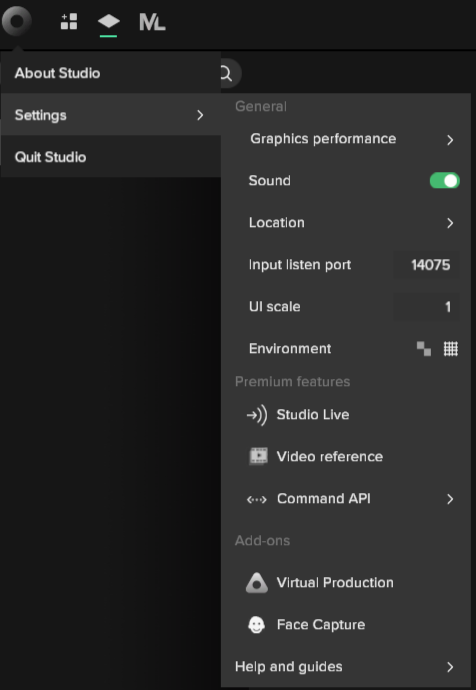
Task: Open Help and guides submenu
Action: (346, 667)
